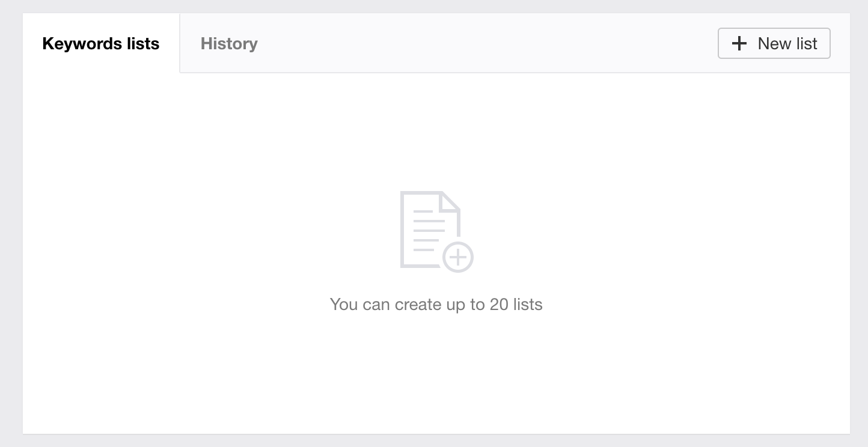Viewport: 868px width, 447px height.
Task: Click the empty white space above document icon
Action: [436, 132]
